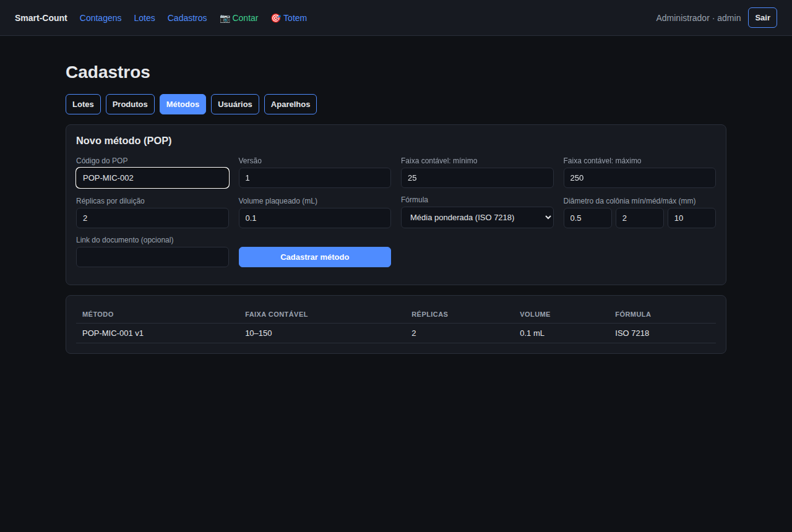The height and width of the screenshot is (532, 792).
Task: Click the Faixa contável máximo field
Action: tap(640, 178)
